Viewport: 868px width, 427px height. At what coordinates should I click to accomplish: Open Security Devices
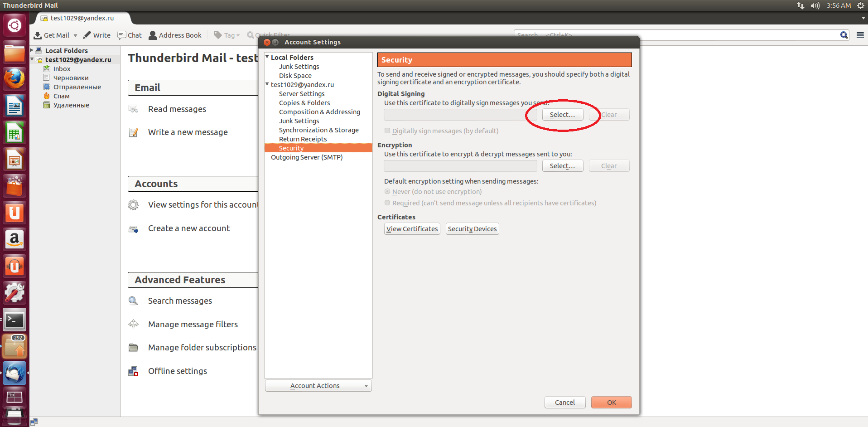[x=472, y=229]
